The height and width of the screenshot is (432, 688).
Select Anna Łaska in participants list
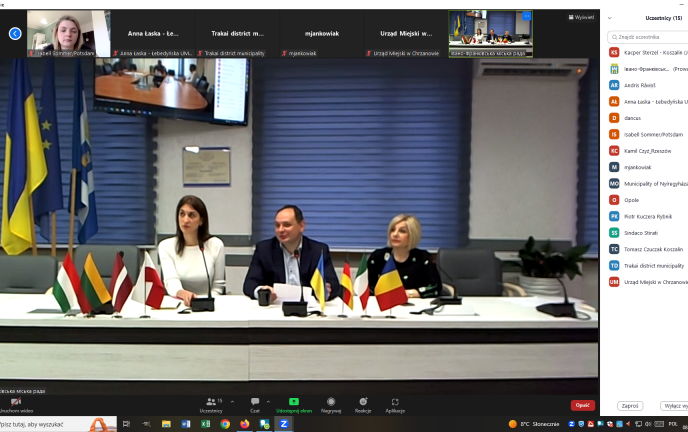tap(648, 101)
